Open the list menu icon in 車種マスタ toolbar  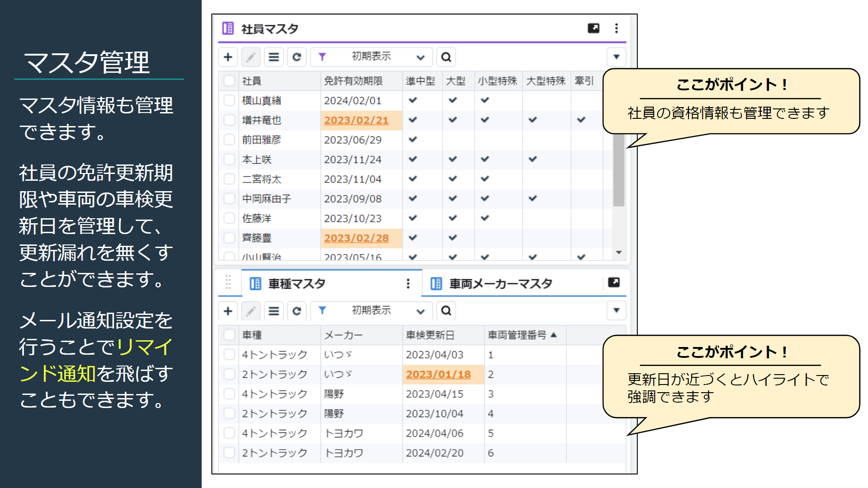[x=274, y=311]
